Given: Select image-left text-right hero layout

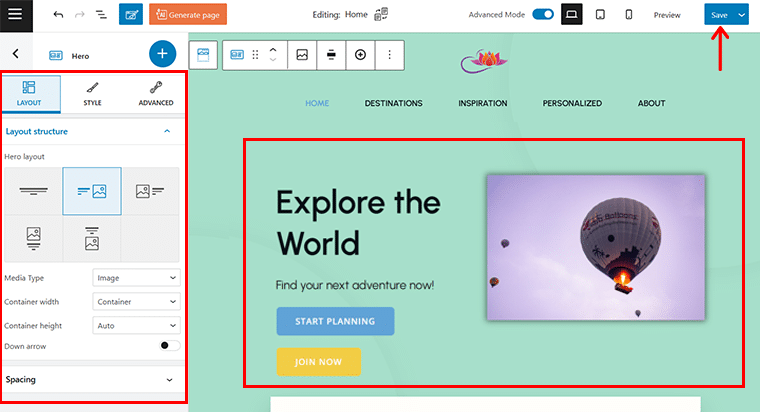Looking at the screenshot, I should click(x=150, y=191).
